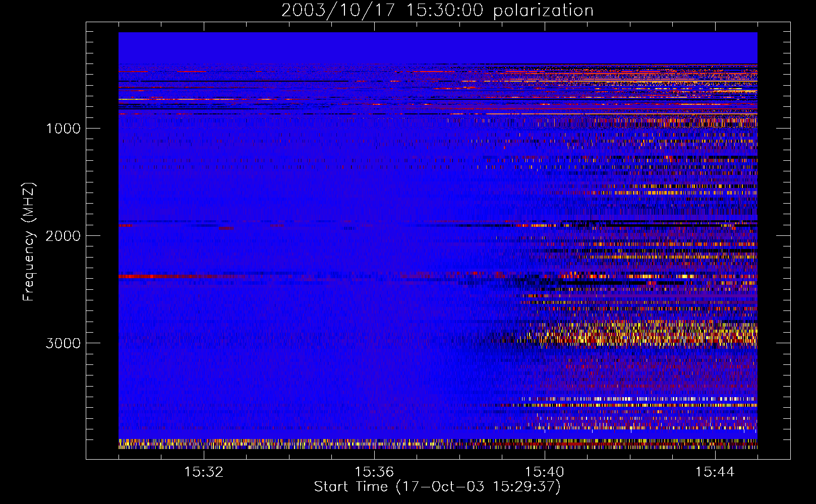Click the 15:40 time tick label
Screen dimensions: 816x504
point(545,472)
